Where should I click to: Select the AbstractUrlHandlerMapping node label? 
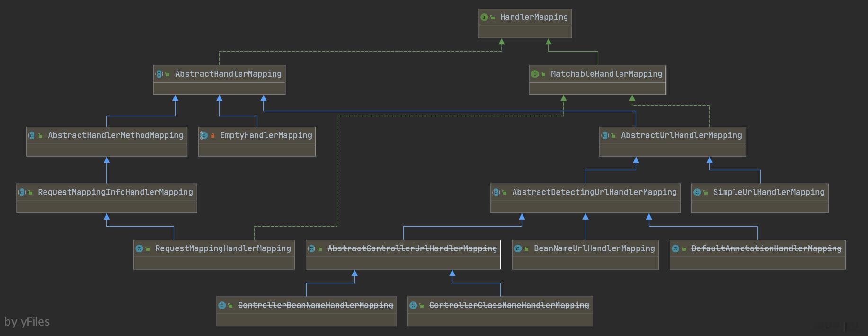(682, 135)
